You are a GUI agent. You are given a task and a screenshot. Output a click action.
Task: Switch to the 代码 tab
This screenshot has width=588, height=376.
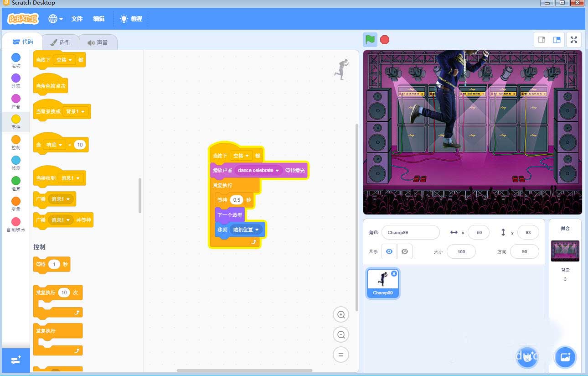[x=23, y=42]
